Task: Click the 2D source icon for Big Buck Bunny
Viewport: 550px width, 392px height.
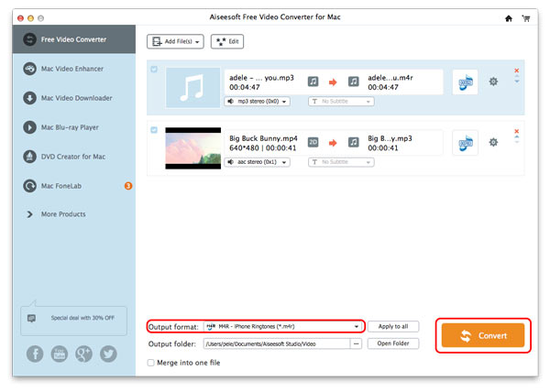Action: [x=313, y=142]
